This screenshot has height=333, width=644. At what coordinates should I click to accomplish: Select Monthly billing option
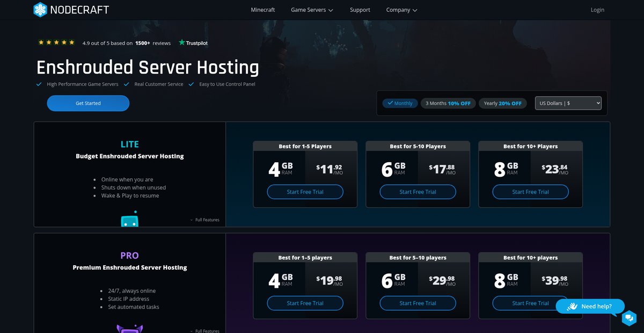[400, 103]
